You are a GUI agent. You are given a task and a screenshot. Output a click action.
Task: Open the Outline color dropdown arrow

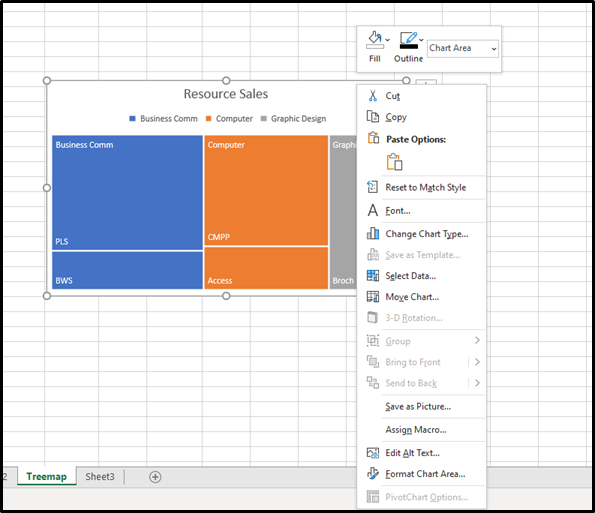421,40
